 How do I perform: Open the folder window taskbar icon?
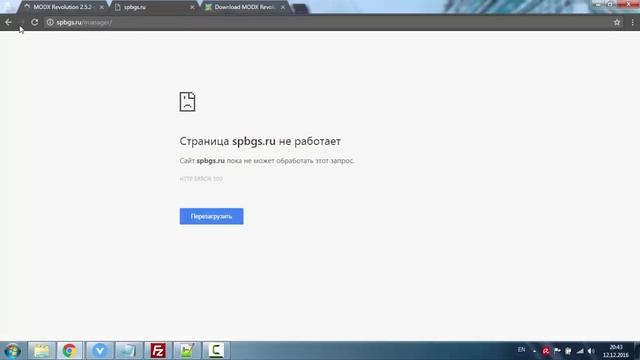[129, 351]
